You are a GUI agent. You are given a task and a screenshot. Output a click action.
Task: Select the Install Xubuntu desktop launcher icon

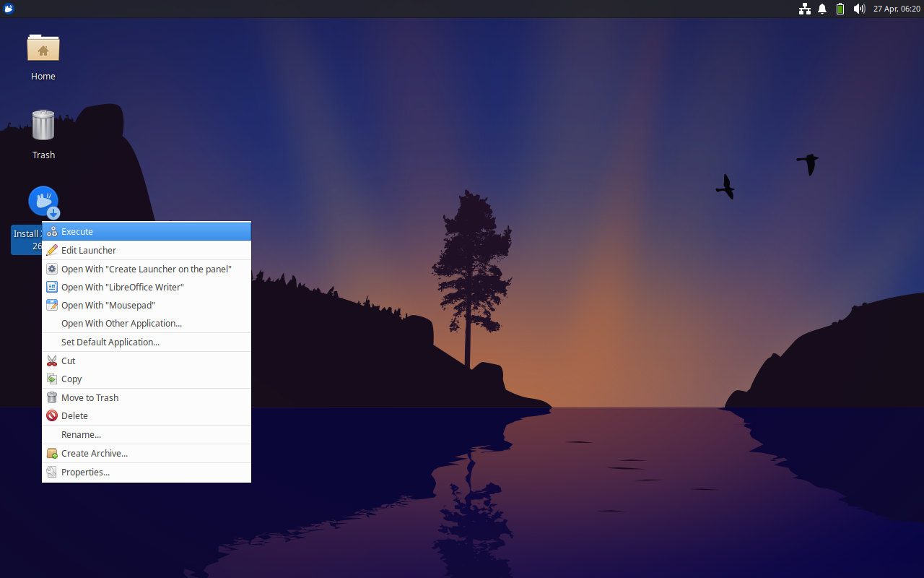(x=43, y=202)
